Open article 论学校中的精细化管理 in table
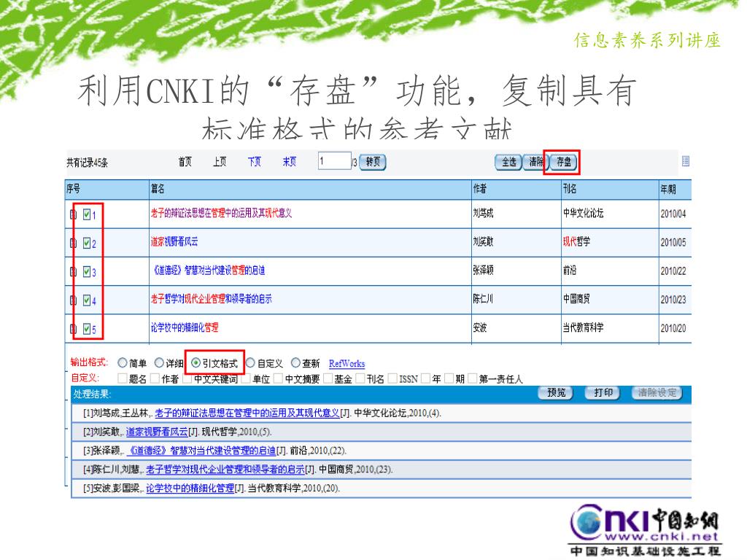This screenshot has height=560, width=747. (x=185, y=327)
